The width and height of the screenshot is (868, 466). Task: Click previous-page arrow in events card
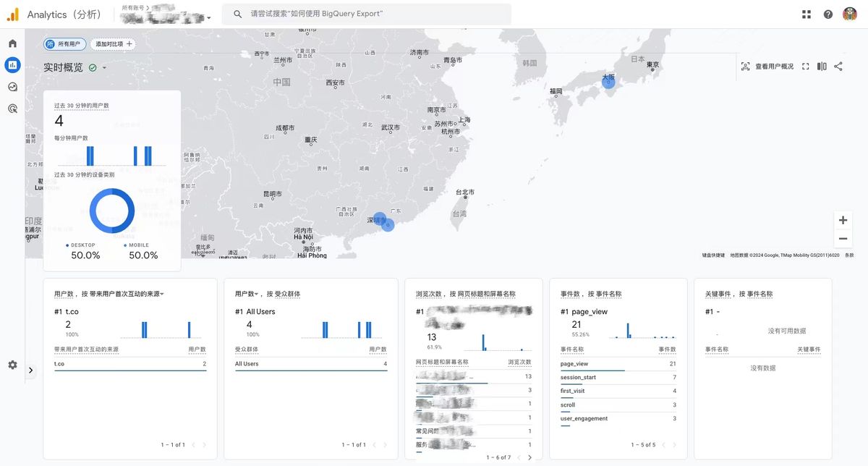[663, 445]
